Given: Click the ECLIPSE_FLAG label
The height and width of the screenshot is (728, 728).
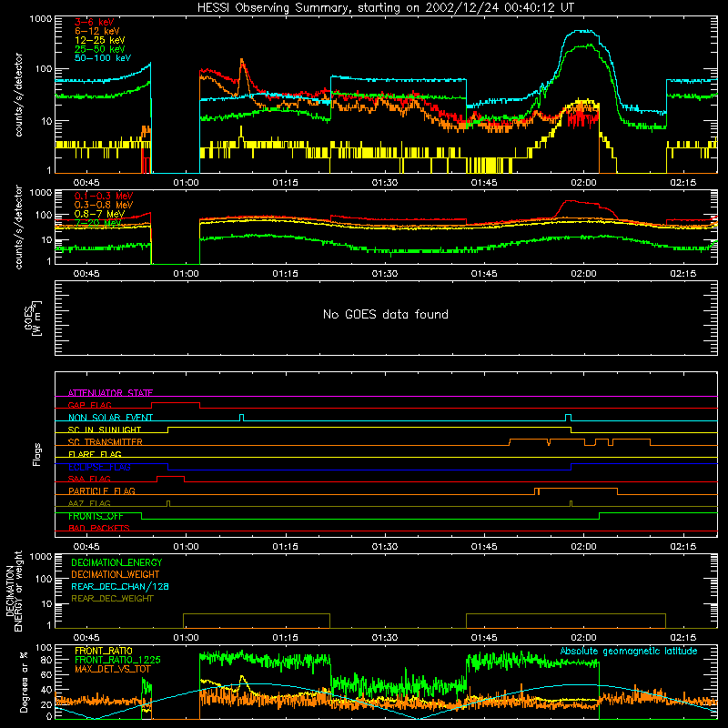Looking at the screenshot, I should (99, 467).
